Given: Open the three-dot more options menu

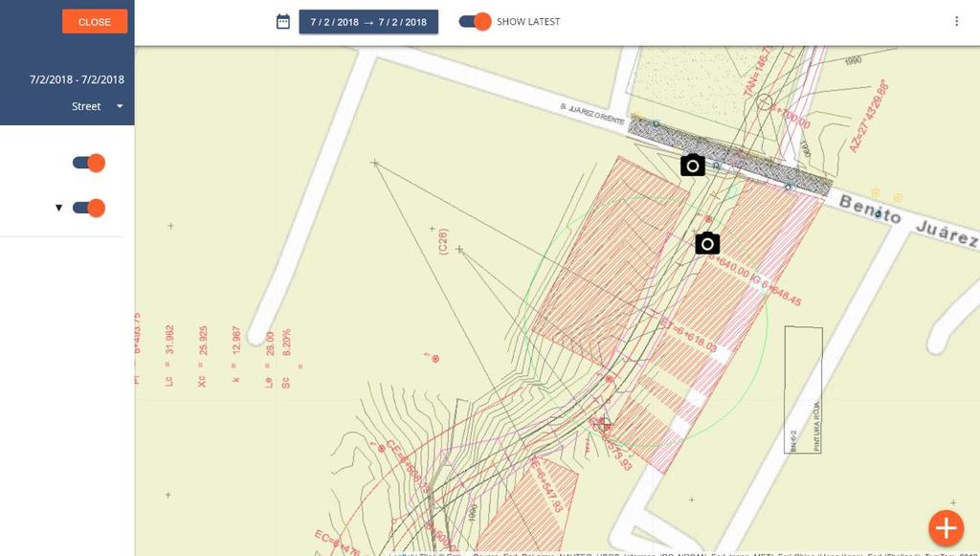Looking at the screenshot, I should 956,22.
